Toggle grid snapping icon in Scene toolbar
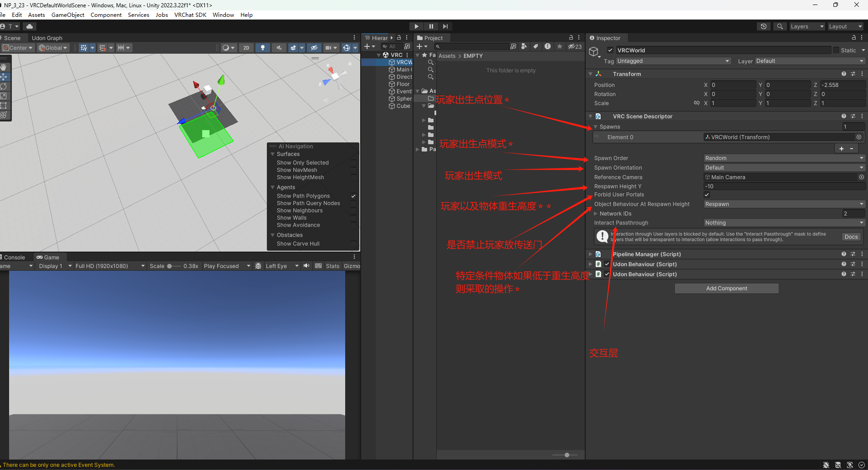Viewport: 868px width, 470px height. coord(84,48)
